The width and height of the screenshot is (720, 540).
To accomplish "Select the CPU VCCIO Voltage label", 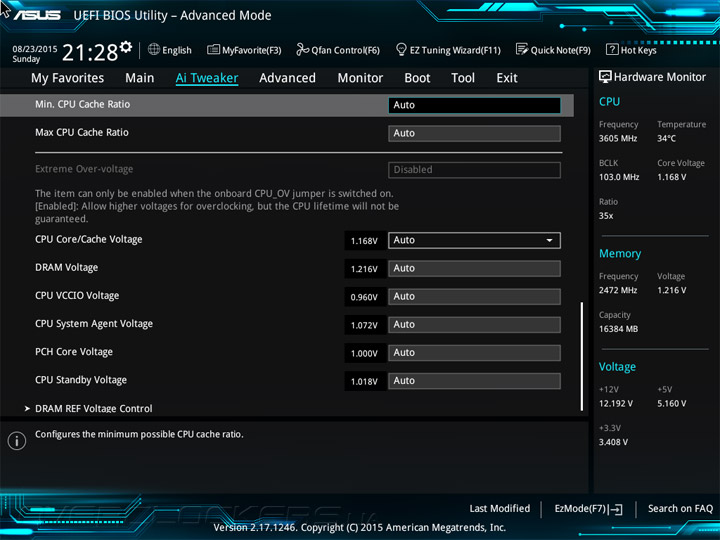I will [x=77, y=295].
